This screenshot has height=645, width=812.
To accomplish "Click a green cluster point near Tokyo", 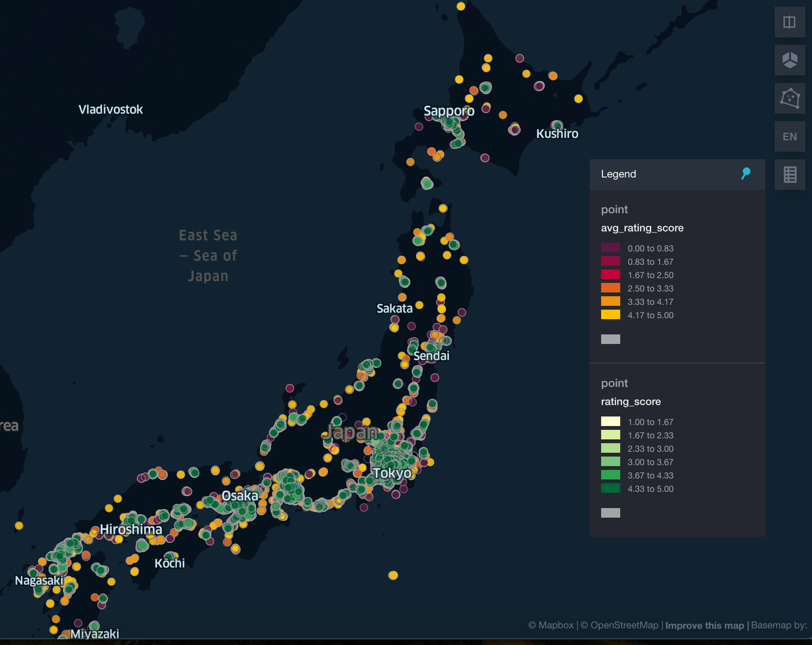I will point(389,460).
